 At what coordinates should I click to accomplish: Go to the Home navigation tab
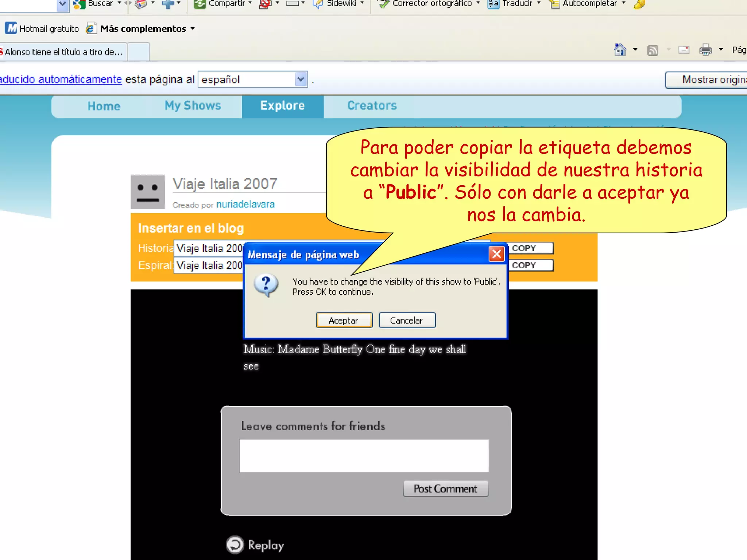104,106
